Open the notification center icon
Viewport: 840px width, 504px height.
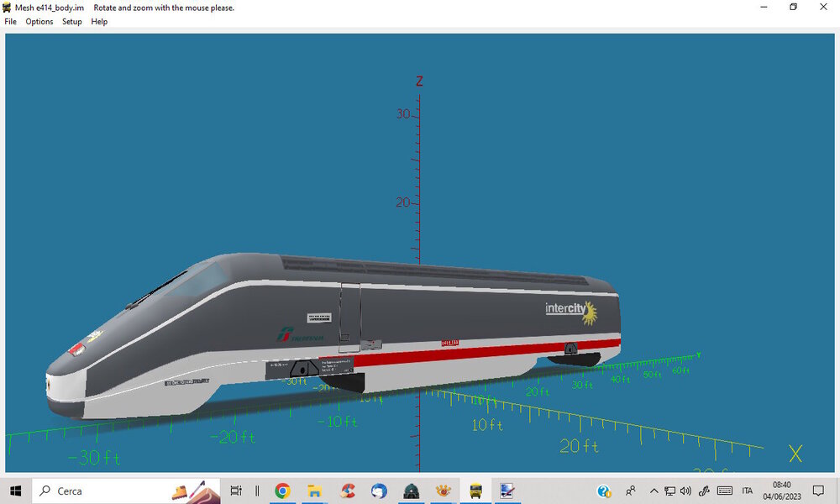[818, 491]
